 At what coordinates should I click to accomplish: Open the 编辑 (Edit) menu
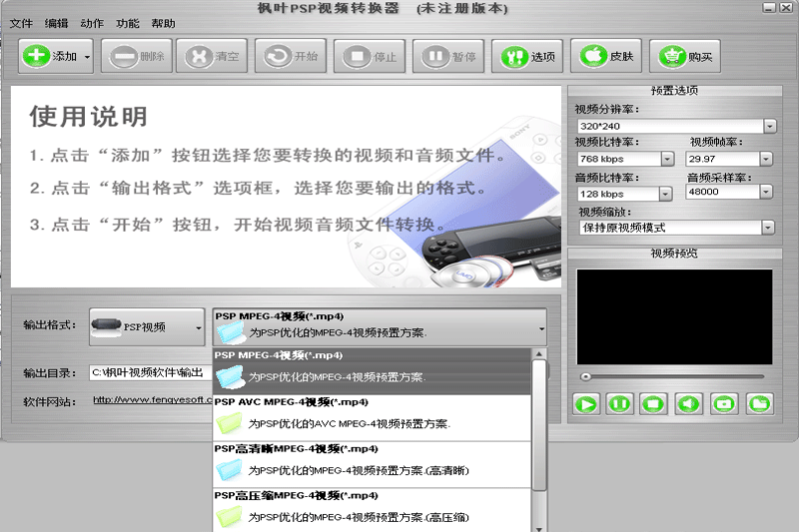[x=56, y=23]
